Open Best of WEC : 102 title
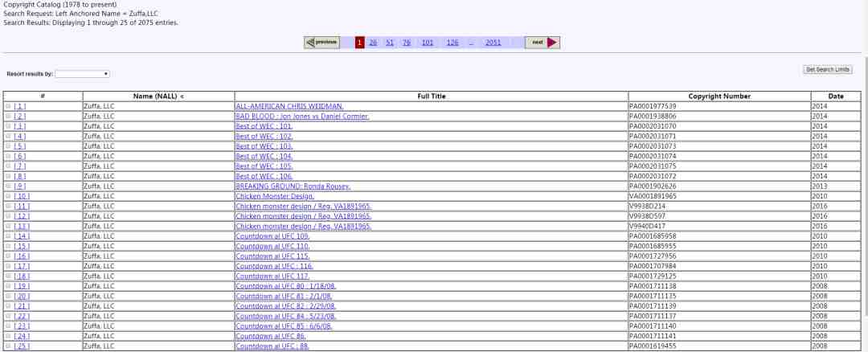Image resolution: width=868 pixels, height=352 pixels. (x=264, y=136)
